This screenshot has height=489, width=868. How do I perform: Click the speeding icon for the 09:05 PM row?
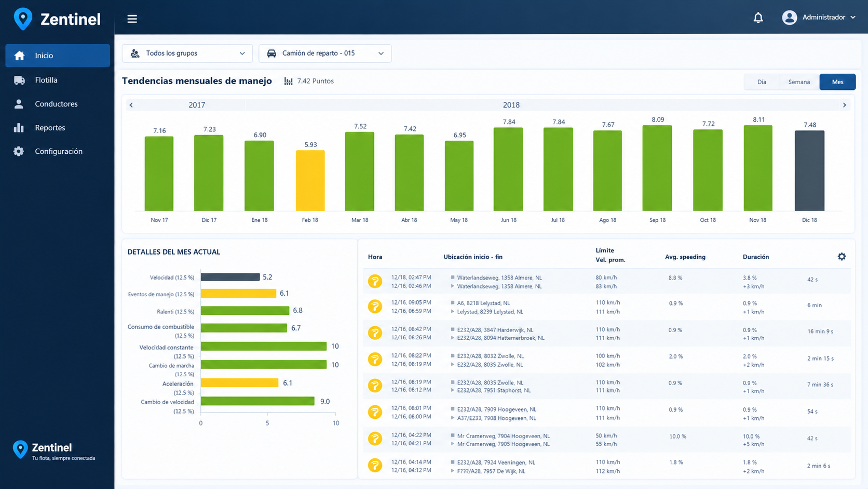coord(375,307)
